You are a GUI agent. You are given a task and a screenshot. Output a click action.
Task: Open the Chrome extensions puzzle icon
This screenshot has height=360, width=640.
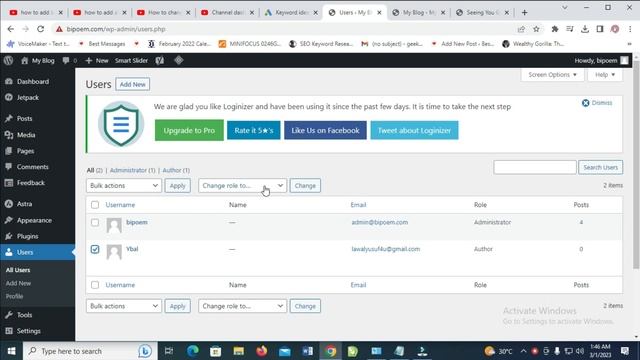555,29
